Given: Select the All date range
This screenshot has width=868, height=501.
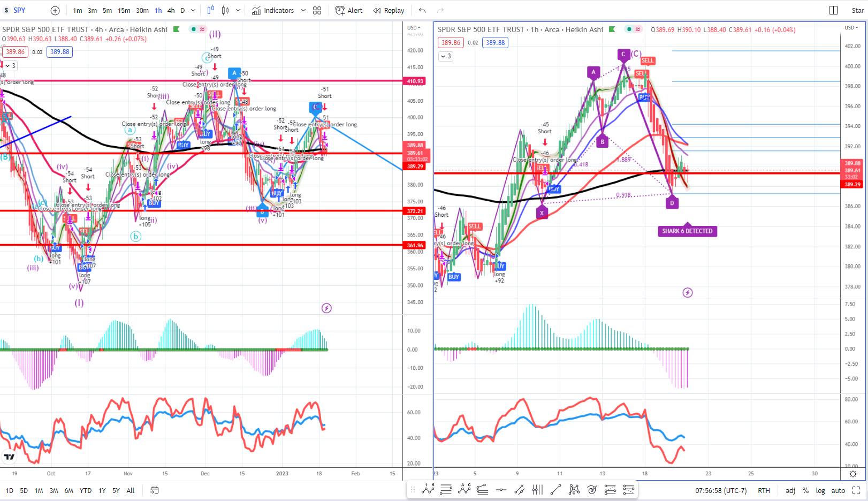Looking at the screenshot, I should 131,490.
